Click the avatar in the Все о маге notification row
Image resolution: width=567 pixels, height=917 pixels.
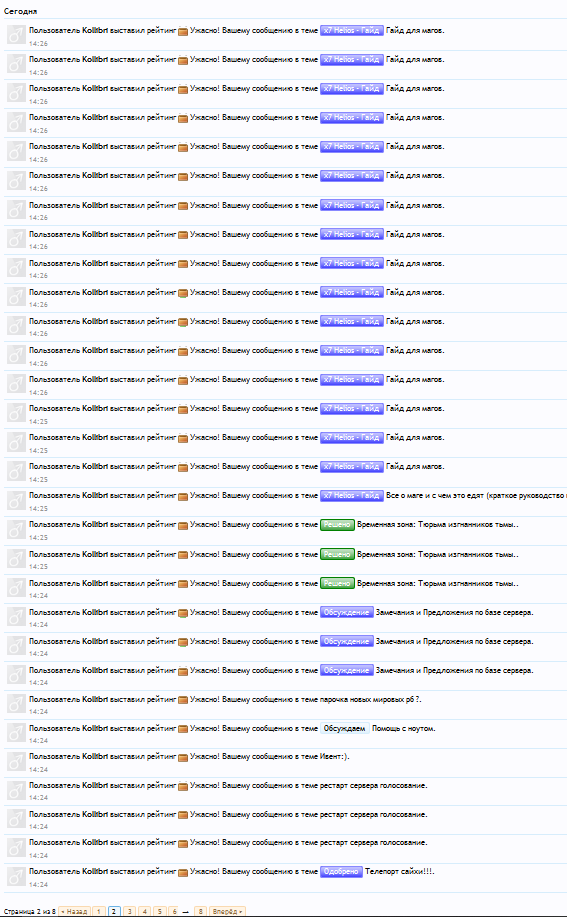click(16, 500)
